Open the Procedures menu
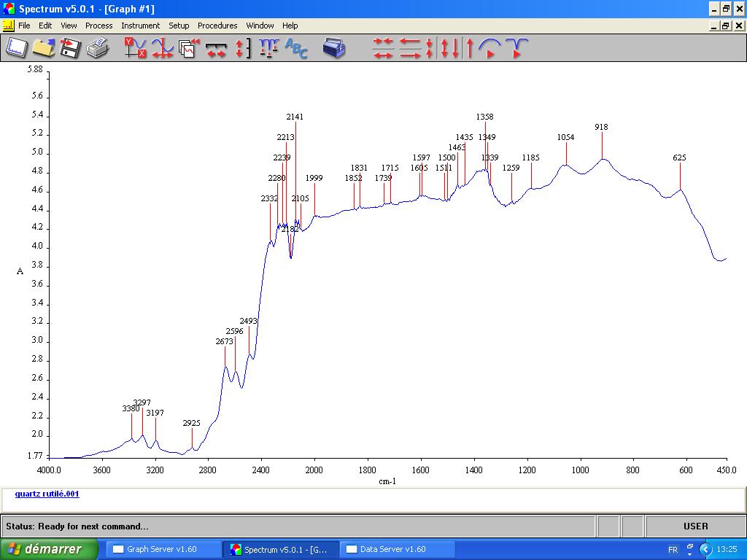 pos(217,26)
